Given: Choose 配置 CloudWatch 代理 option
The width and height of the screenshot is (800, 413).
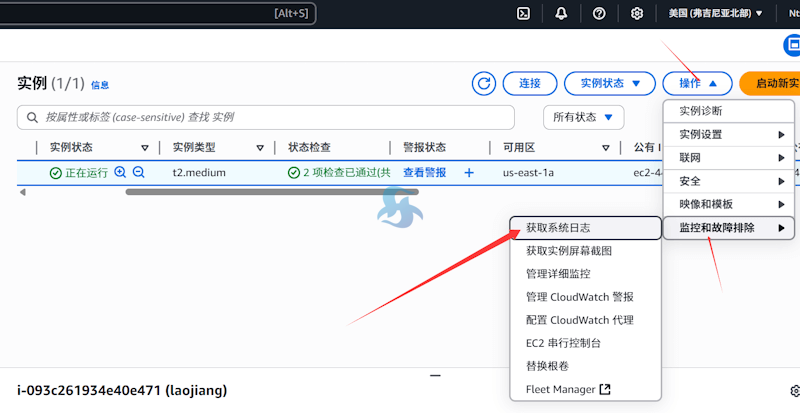Looking at the screenshot, I should point(586,320).
